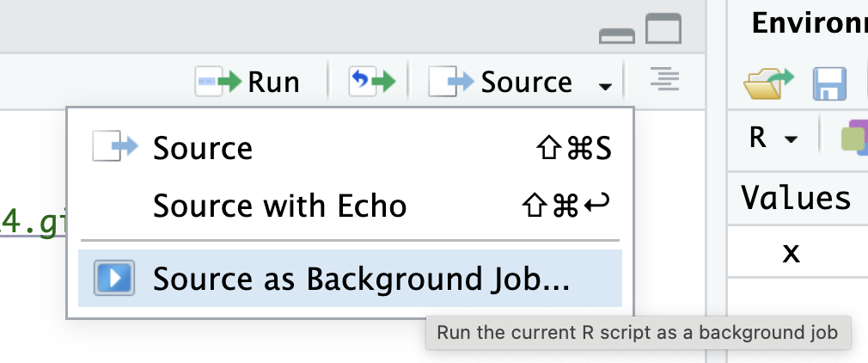This screenshot has height=363, width=868.
Task: Choose Source from the dropdown menu
Action: tap(203, 148)
